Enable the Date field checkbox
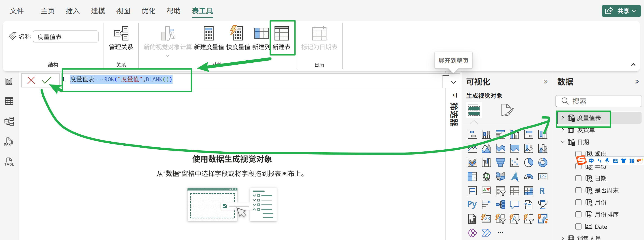The height and width of the screenshot is (240, 644). click(x=578, y=227)
